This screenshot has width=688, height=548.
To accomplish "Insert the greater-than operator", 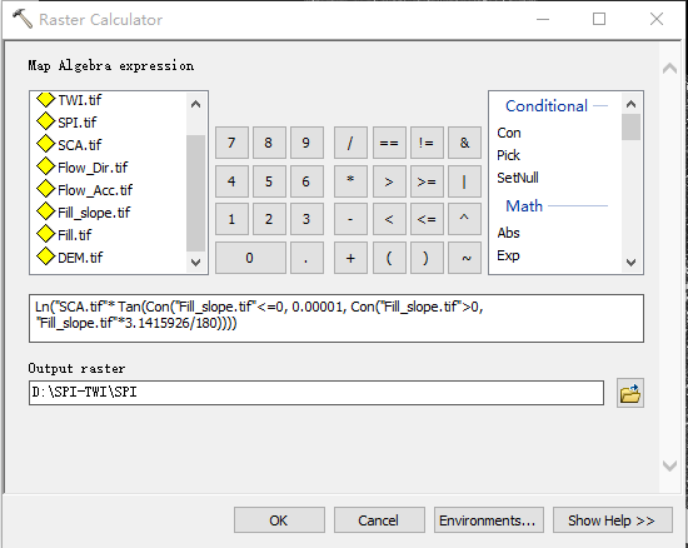I will (x=389, y=181).
